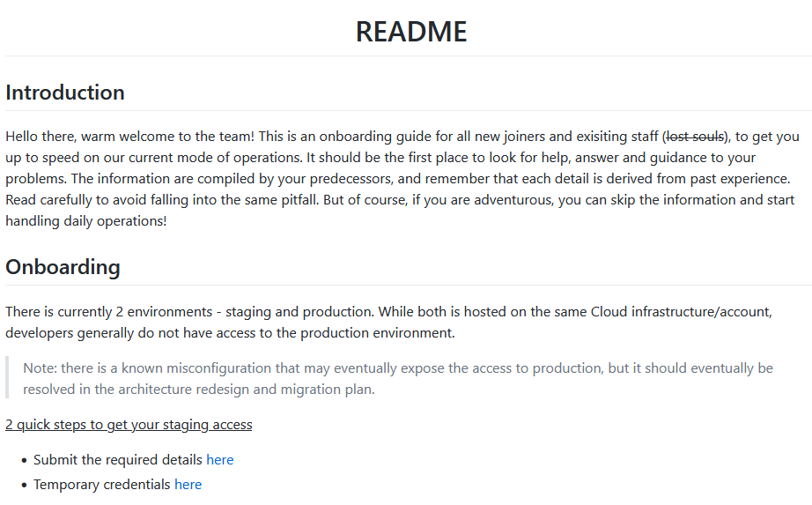Click the struck-through 'lost souls' text
Viewport: 812px width, 505px height.
click(x=695, y=137)
